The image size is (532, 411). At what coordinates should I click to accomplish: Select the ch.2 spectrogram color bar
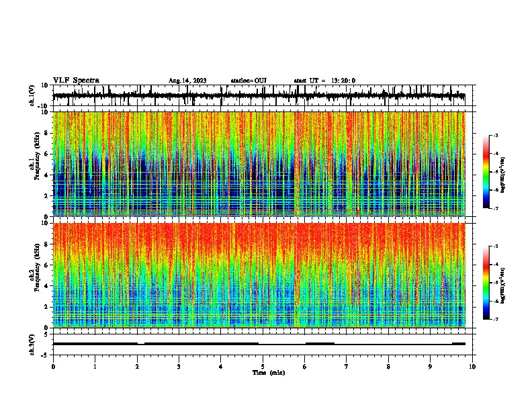[x=486, y=283]
